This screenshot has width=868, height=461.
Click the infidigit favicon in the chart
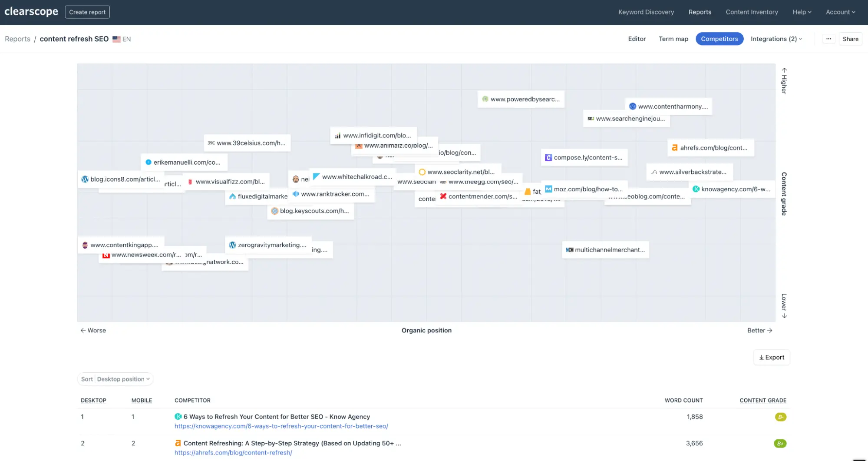(338, 136)
